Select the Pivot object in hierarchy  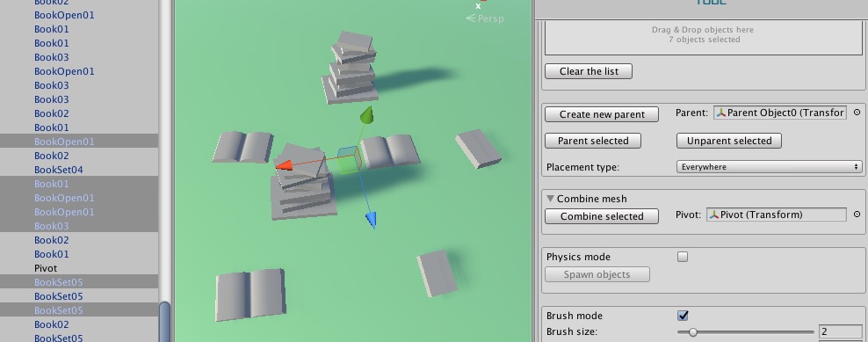coord(79,268)
